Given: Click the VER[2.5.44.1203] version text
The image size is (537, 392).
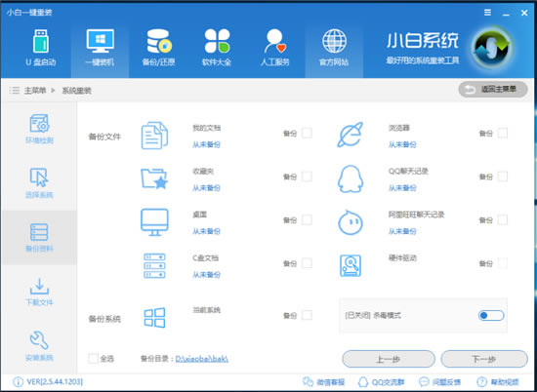Looking at the screenshot, I should tap(55, 381).
